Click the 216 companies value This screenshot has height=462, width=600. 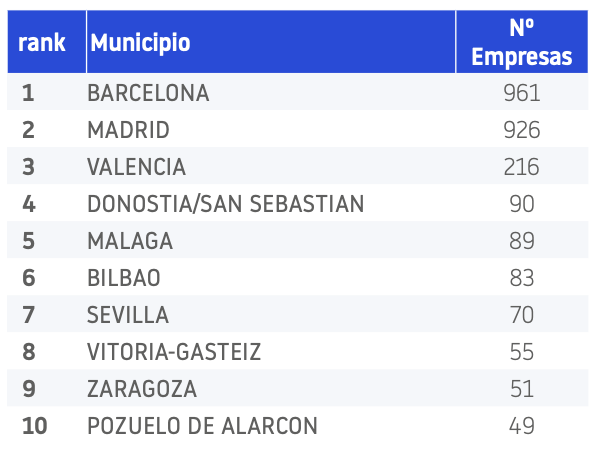pos(522,167)
